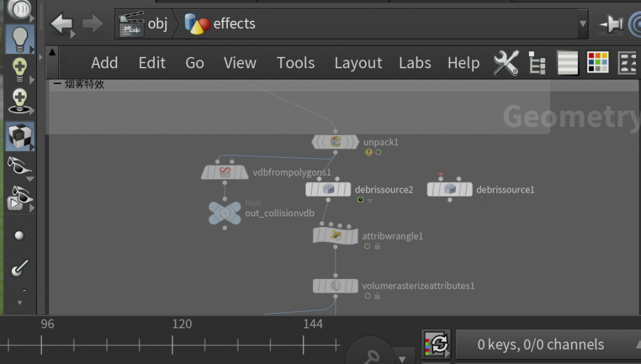Screen dimensions: 641x364
Task: Open node parameters with wrench-screwdriver icon
Action: [506, 63]
